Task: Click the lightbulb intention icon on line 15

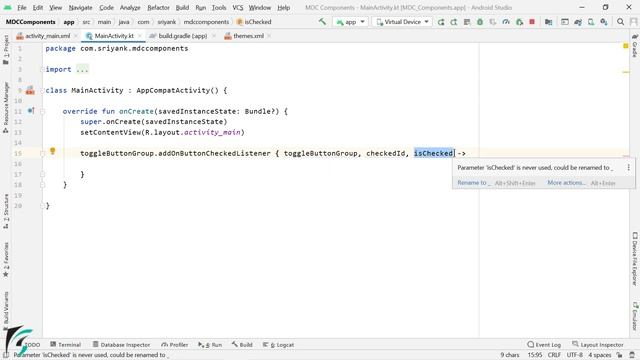Action: [x=53, y=151]
